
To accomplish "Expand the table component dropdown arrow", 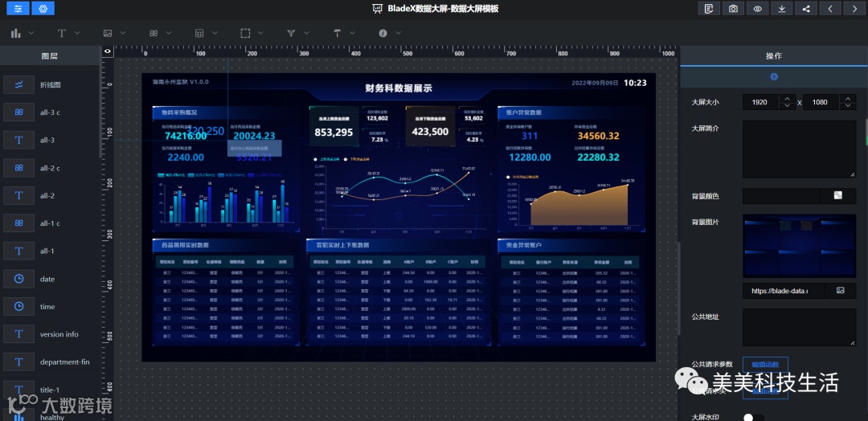I will [x=215, y=33].
